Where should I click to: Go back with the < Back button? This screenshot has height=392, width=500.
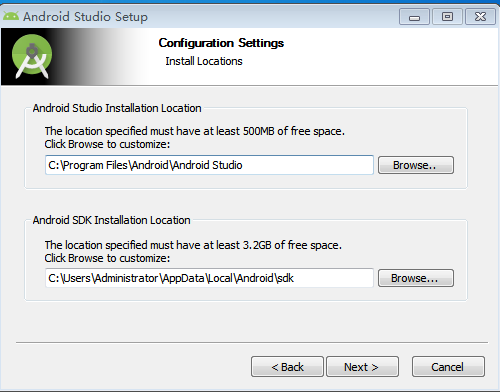[287, 367]
